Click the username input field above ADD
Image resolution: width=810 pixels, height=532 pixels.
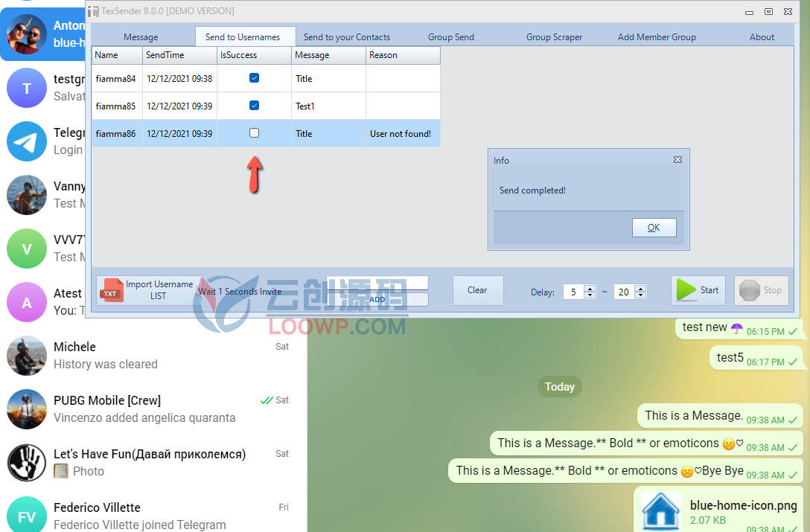(x=377, y=283)
